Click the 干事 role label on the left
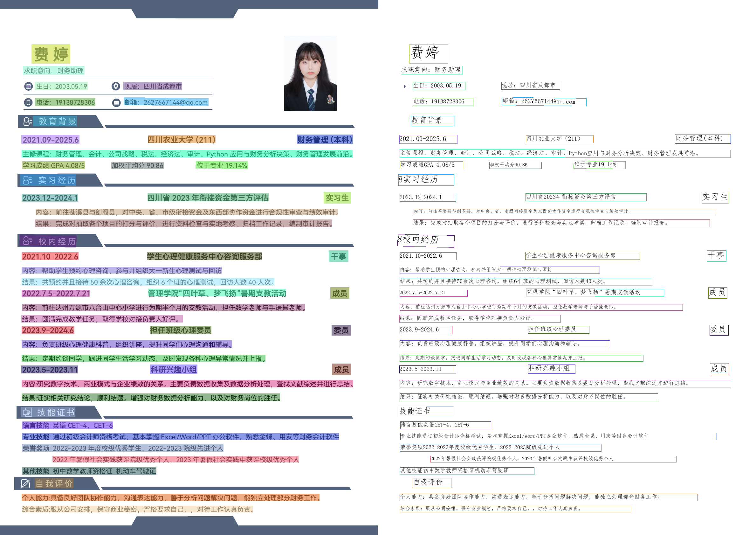Viewport: 756px width, 535px height. pyautogui.click(x=338, y=256)
